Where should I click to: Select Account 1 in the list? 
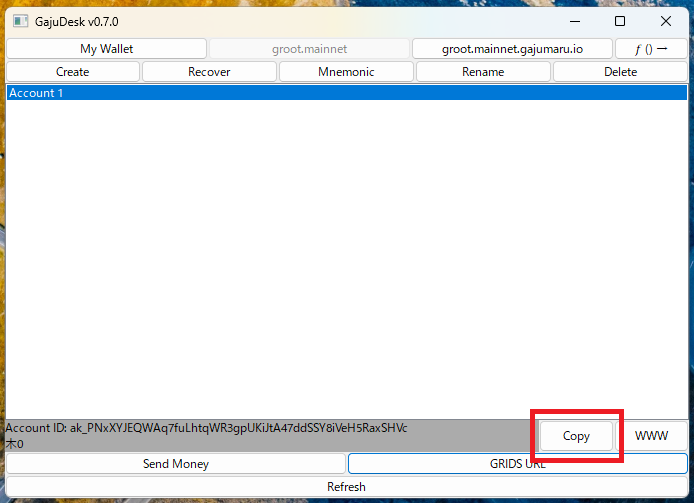pos(346,93)
